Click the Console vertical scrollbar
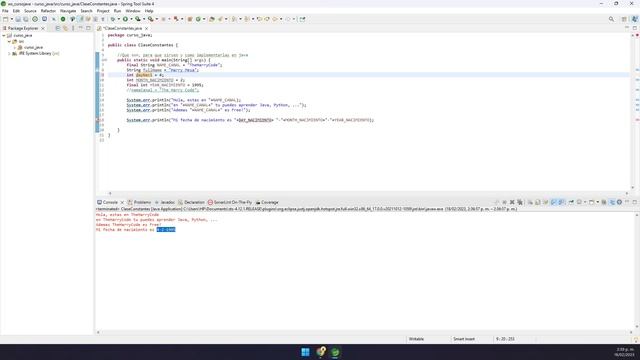Image resolution: width=640 pixels, height=360 pixels. pyautogui.click(x=636, y=271)
